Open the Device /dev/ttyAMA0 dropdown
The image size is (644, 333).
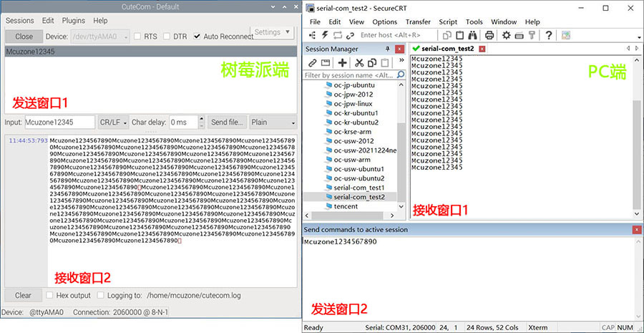click(x=100, y=37)
